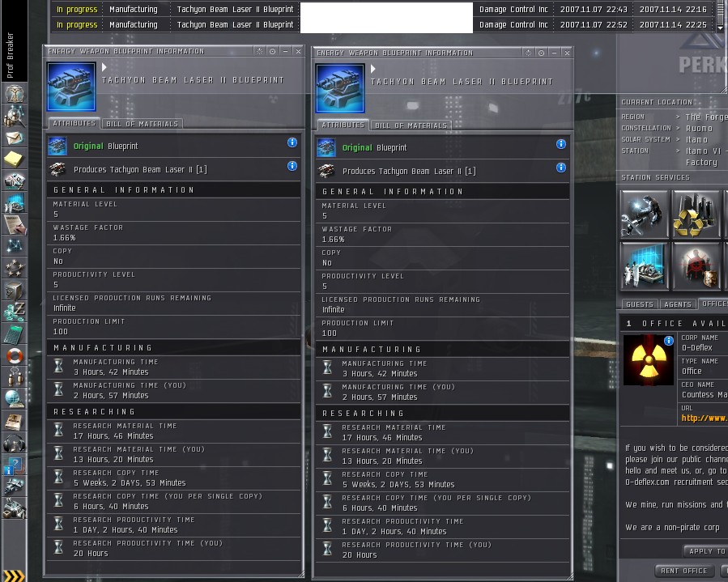The height and width of the screenshot is (582, 728).
Task: Switch to Bill of Materials tab, right window
Action: [411, 125]
